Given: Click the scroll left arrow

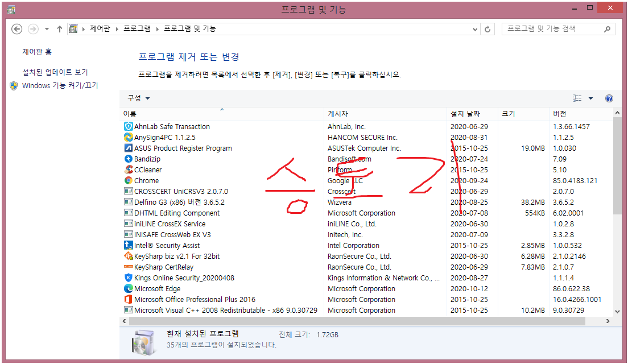Looking at the screenshot, I should (x=124, y=321).
